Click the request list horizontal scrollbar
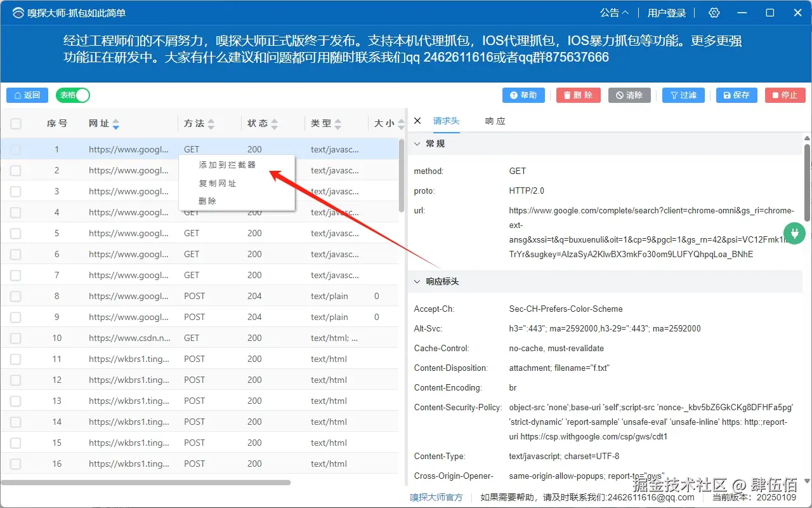 (145, 483)
